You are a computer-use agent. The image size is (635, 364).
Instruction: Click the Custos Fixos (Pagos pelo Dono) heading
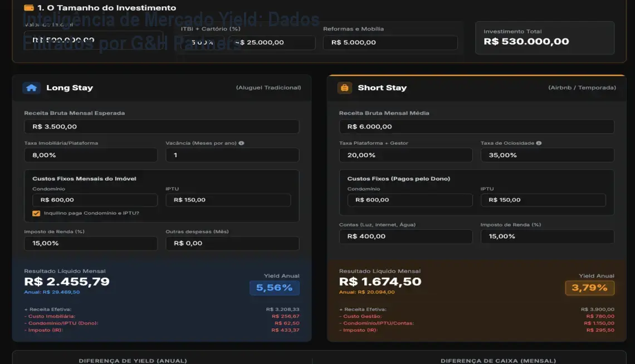tap(398, 179)
